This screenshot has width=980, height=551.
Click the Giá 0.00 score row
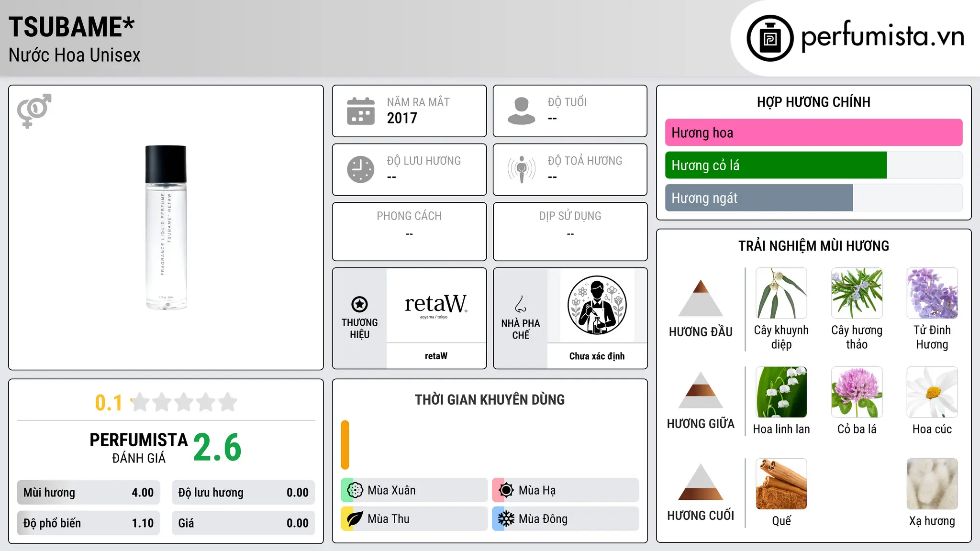[x=243, y=523]
